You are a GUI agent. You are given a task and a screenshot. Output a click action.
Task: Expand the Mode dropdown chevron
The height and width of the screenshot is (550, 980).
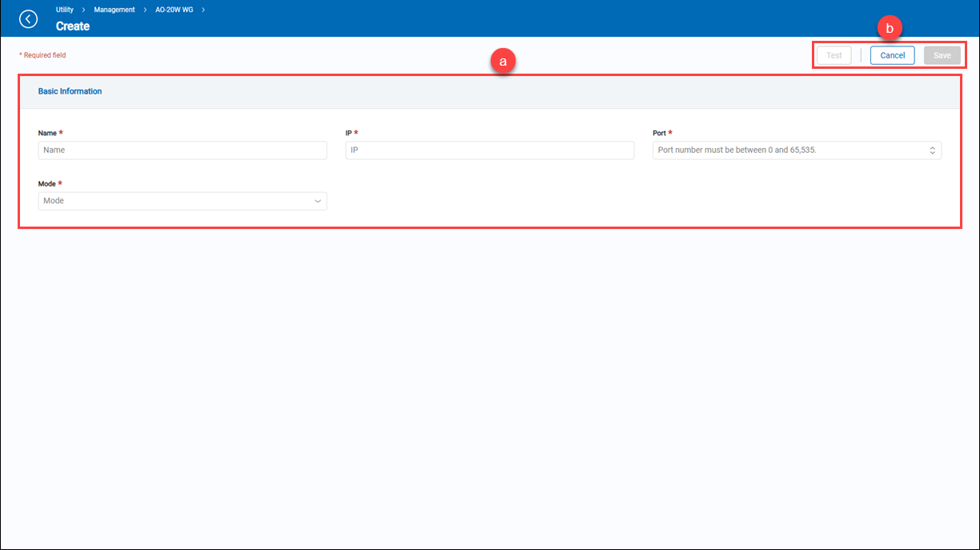[x=318, y=201]
